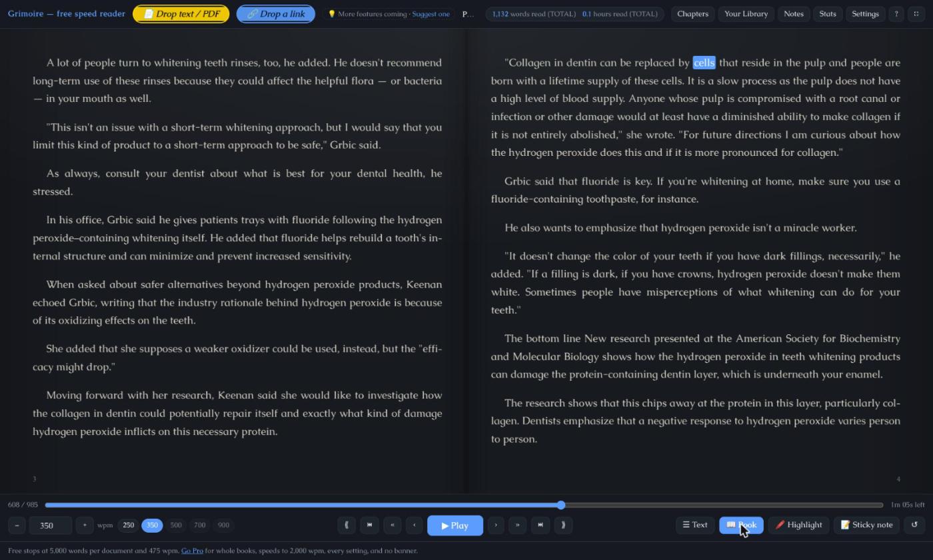Click the "608 / 985" word position counter
The width and height of the screenshot is (933, 560).
point(23,505)
